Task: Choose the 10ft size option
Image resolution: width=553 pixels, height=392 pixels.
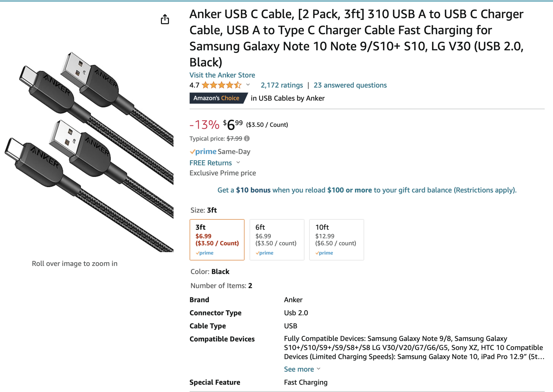Action: tap(337, 239)
